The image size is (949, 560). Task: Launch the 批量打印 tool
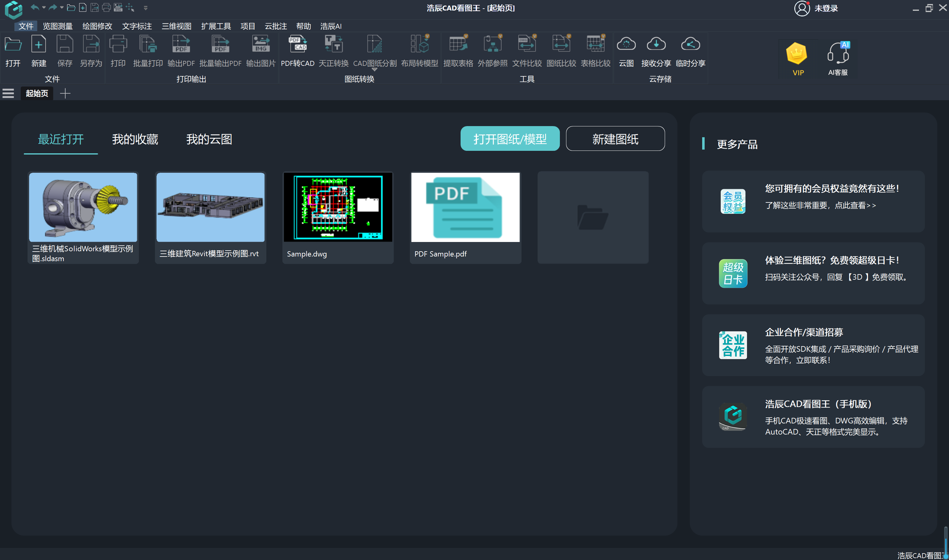tap(148, 51)
